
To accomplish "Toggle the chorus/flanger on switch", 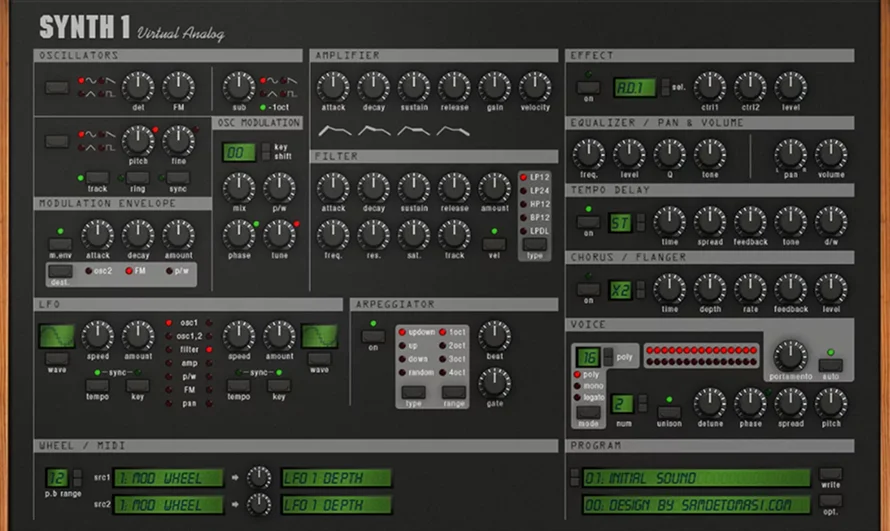I will tap(588, 290).
